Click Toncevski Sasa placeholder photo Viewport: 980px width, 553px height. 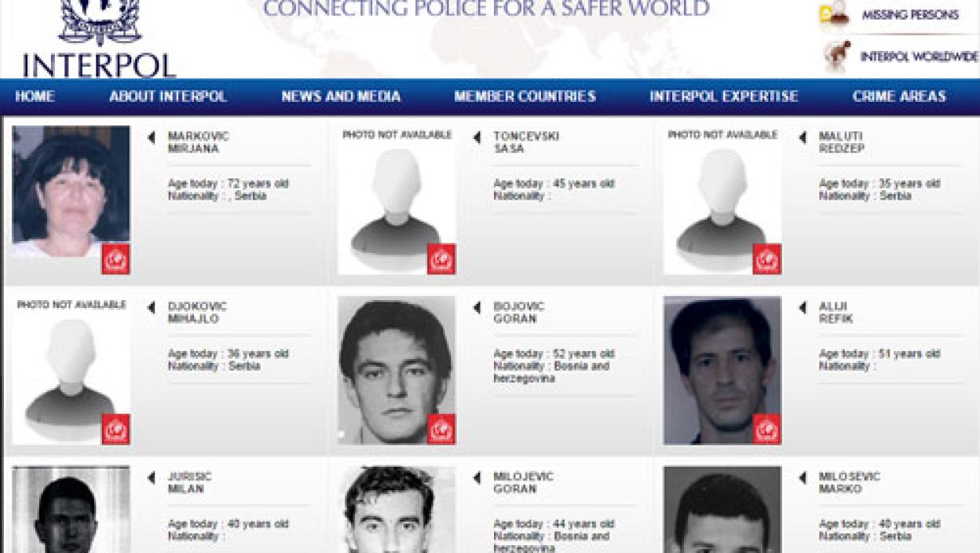tap(397, 200)
